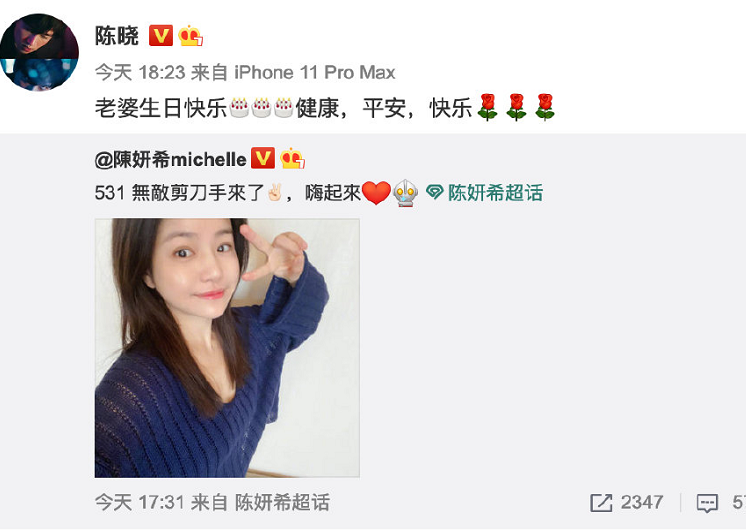This screenshot has height=531, width=746.
Task: Click the 陈妍希超话 super topic icon
Action: [x=434, y=193]
